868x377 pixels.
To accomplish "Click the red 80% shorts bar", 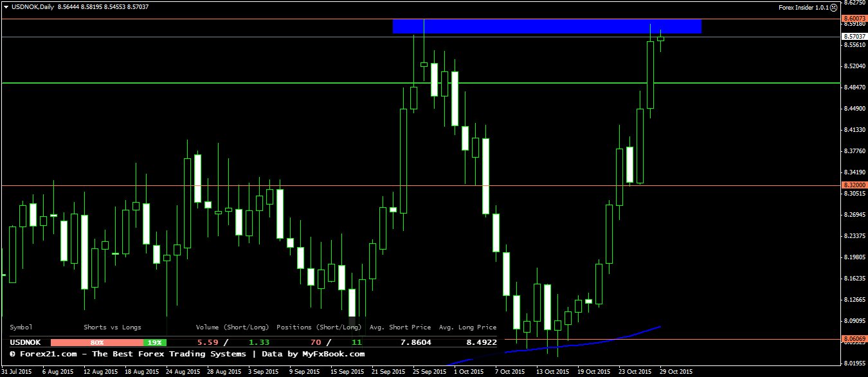I will 96,343.
